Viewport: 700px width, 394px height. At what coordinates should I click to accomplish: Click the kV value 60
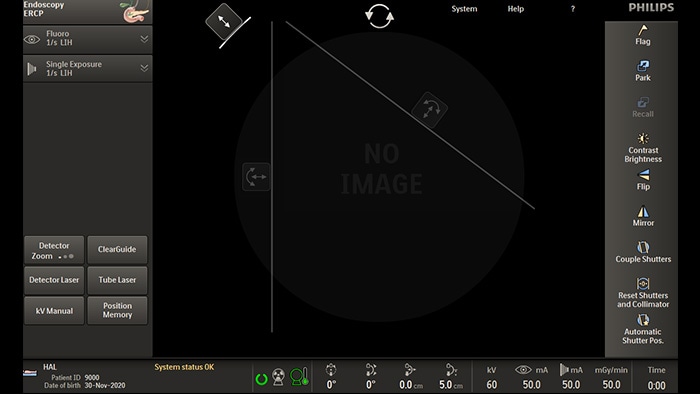492,385
